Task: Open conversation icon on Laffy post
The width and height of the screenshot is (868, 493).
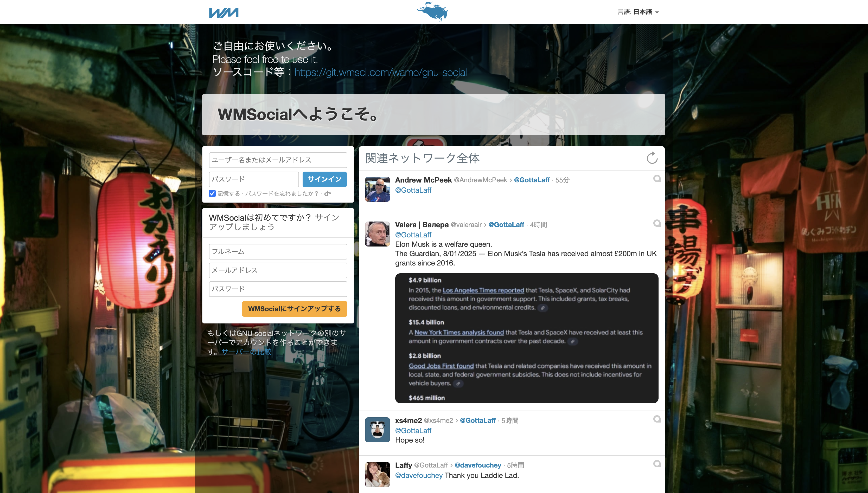Action: click(656, 464)
